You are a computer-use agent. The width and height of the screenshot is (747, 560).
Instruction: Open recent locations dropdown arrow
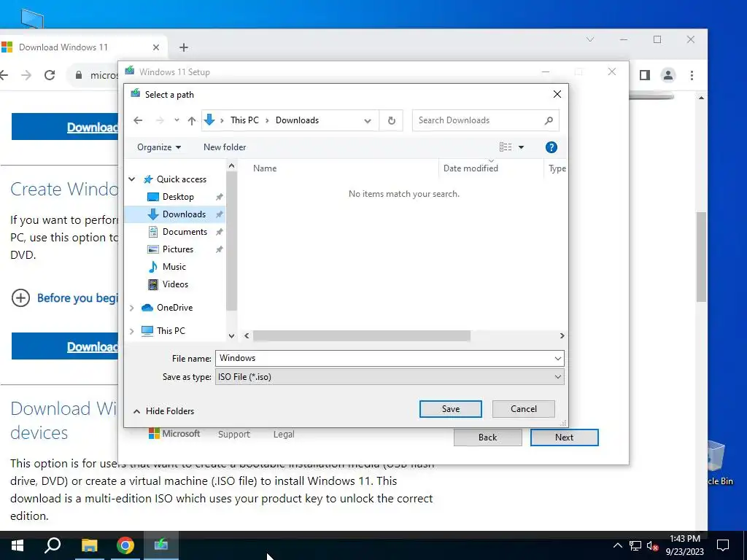click(177, 120)
